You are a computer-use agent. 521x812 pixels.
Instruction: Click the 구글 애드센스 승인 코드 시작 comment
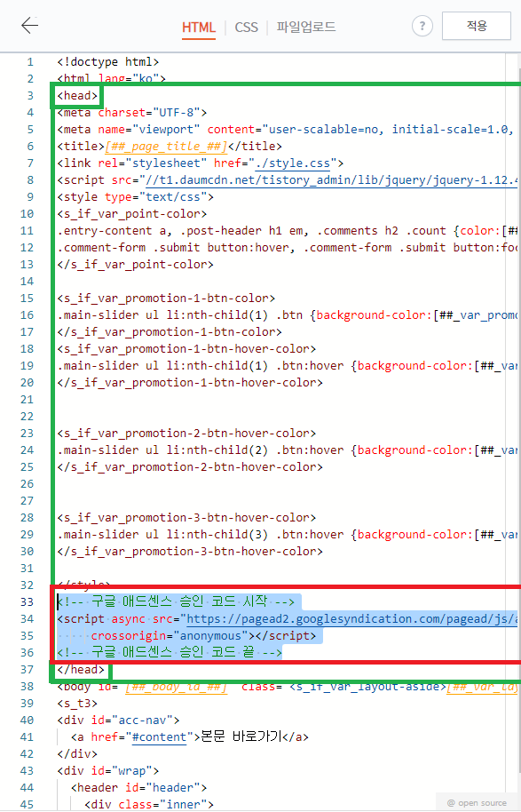[x=176, y=601]
